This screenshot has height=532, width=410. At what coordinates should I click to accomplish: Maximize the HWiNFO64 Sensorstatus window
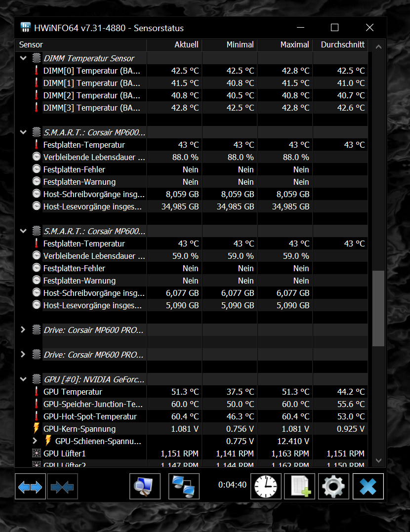334,28
